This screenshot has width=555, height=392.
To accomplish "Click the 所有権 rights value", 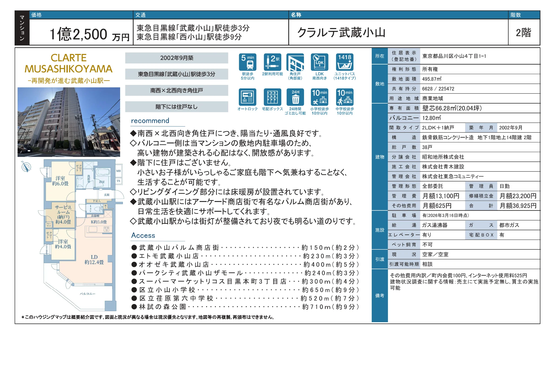I will (x=430, y=69).
